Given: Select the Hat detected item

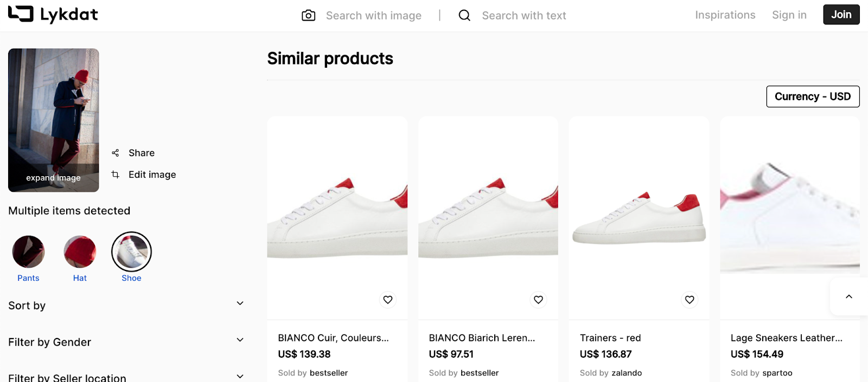Looking at the screenshot, I should [80, 252].
